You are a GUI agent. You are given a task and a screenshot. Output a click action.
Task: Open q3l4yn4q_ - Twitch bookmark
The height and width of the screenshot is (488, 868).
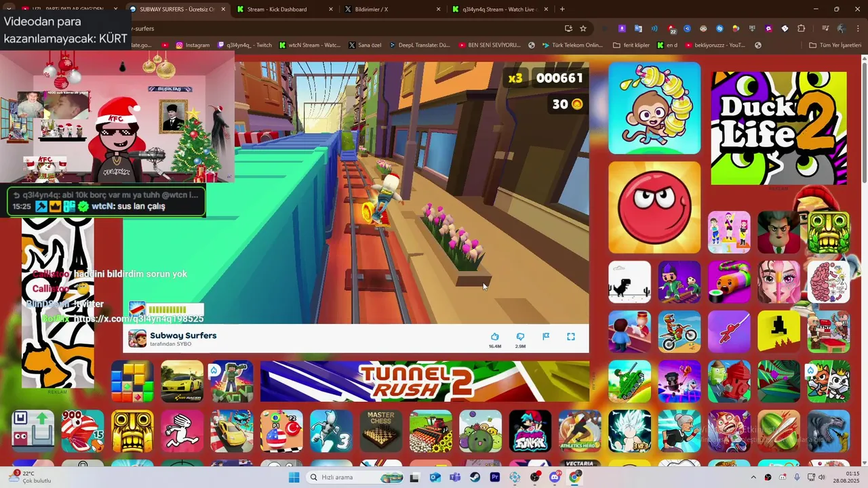coord(244,45)
